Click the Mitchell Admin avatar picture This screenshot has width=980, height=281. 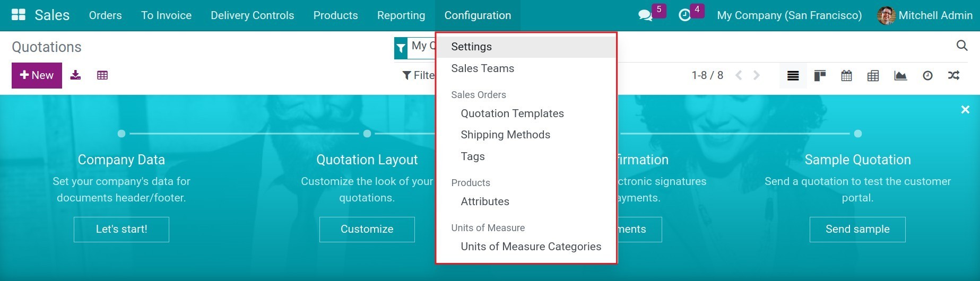click(886, 15)
